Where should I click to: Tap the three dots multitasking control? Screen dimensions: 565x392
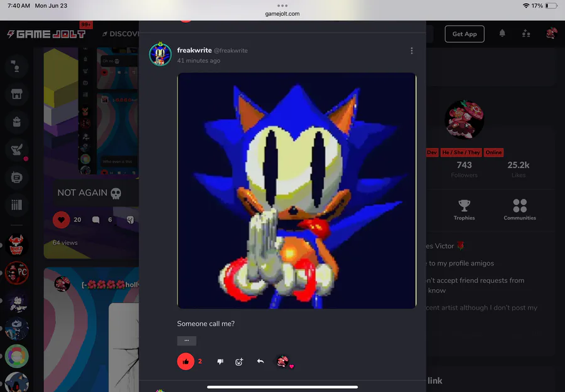click(x=282, y=6)
